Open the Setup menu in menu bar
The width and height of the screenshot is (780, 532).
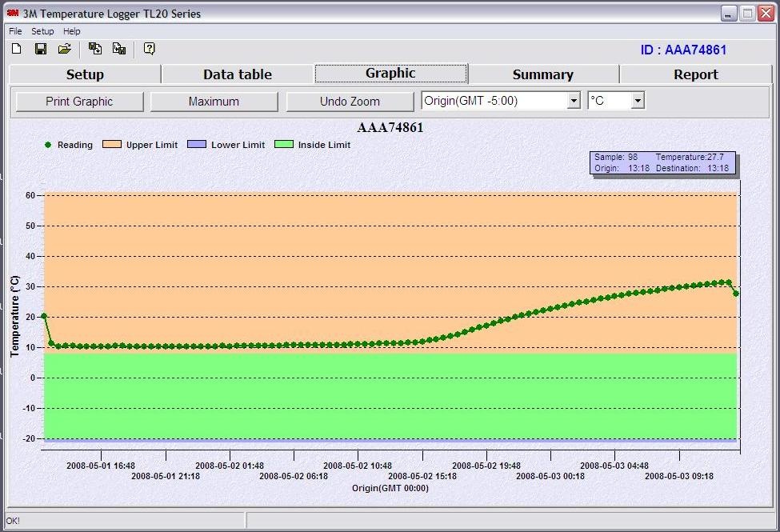[42, 31]
